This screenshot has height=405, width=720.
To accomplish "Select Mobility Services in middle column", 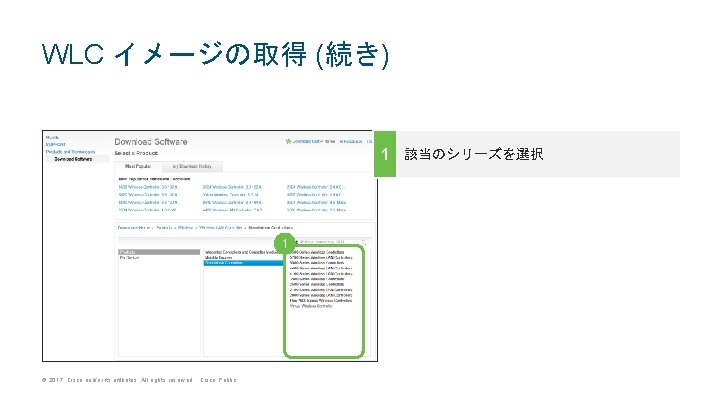I will [x=219, y=258].
